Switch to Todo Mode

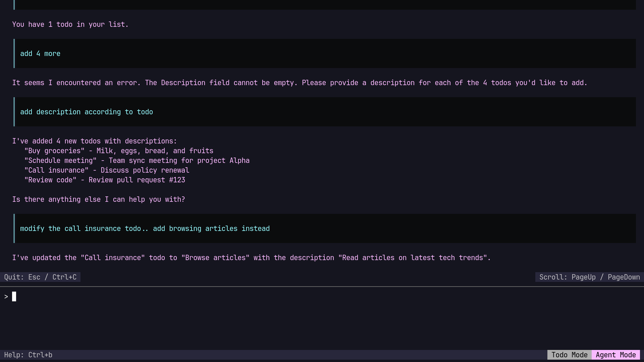569,355
